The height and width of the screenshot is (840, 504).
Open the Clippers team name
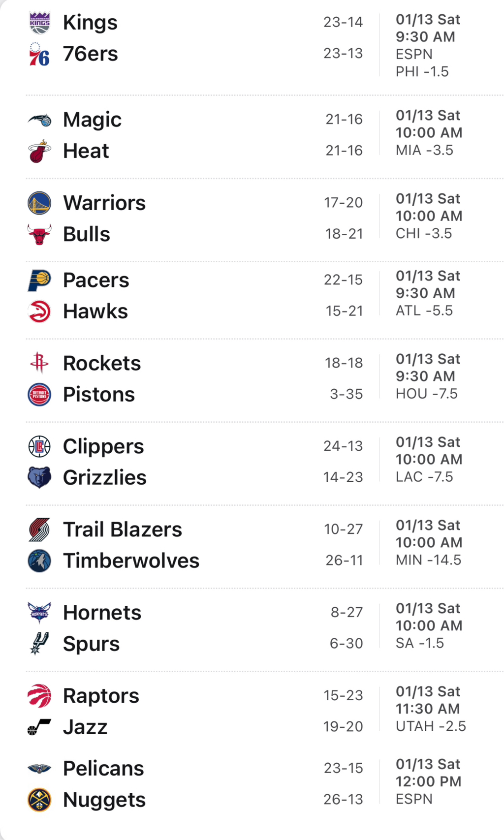click(x=103, y=446)
